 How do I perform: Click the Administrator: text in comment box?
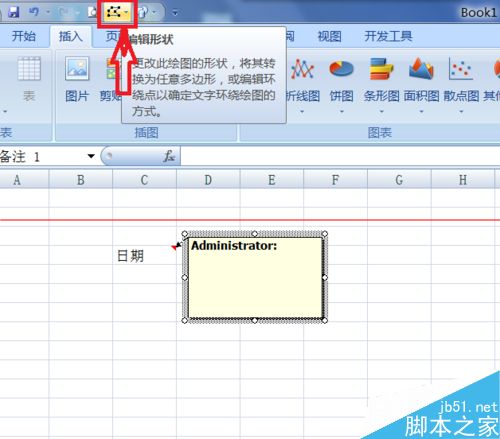click(234, 246)
